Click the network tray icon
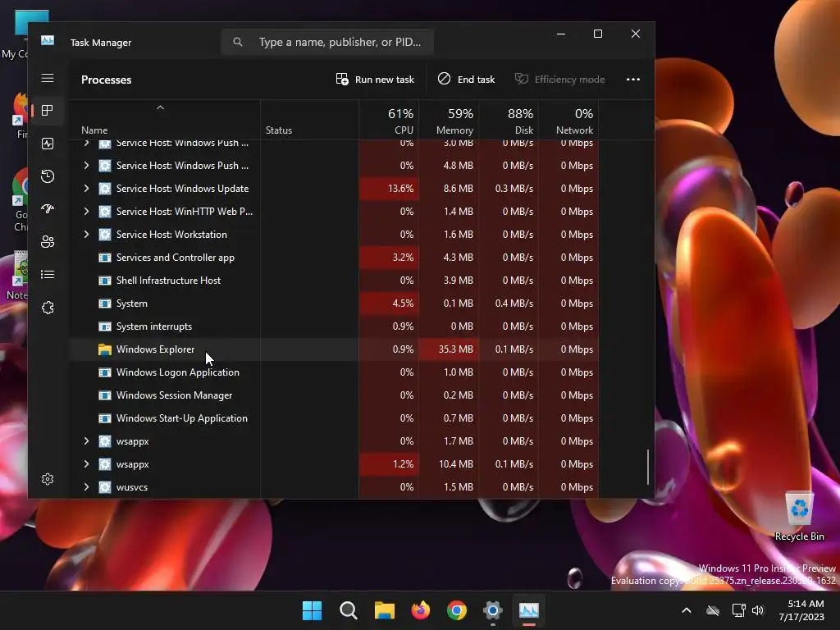The height and width of the screenshot is (630, 840). coord(738,610)
